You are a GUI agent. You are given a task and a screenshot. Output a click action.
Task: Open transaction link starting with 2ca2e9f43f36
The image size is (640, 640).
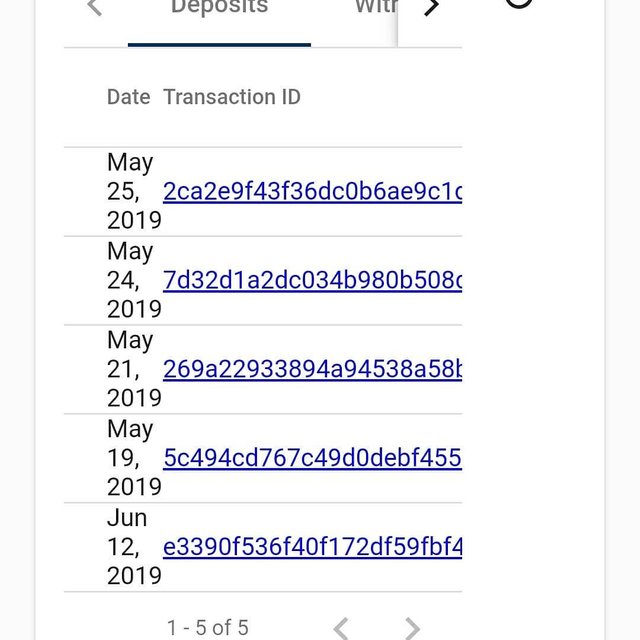(312, 192)
